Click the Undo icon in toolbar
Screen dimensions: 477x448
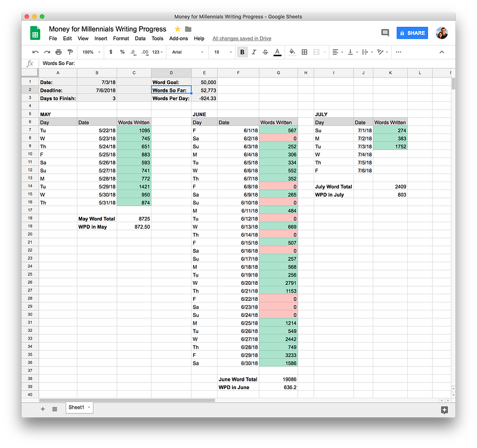(35, 52)
